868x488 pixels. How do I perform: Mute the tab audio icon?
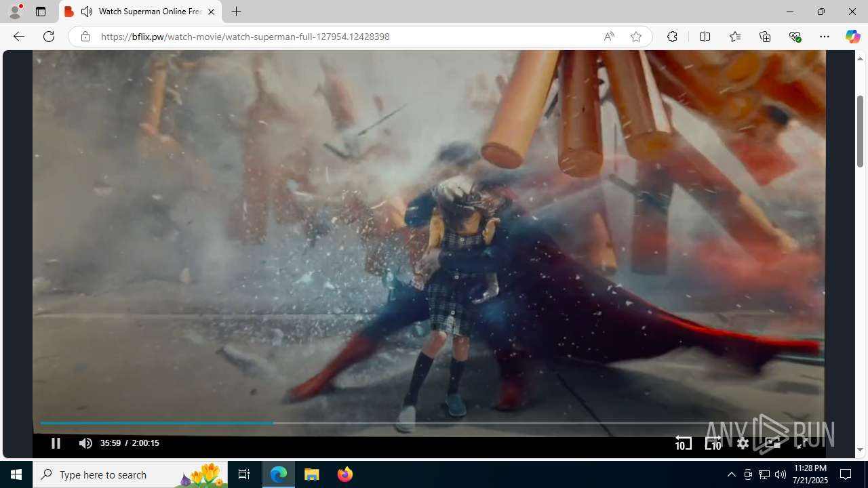coord(87,12)
